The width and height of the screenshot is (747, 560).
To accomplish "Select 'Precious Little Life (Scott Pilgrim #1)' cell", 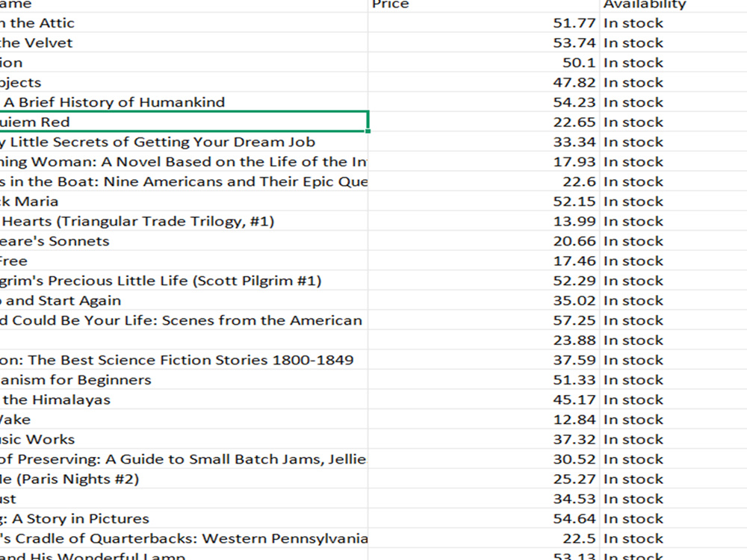I will [184, 281].
